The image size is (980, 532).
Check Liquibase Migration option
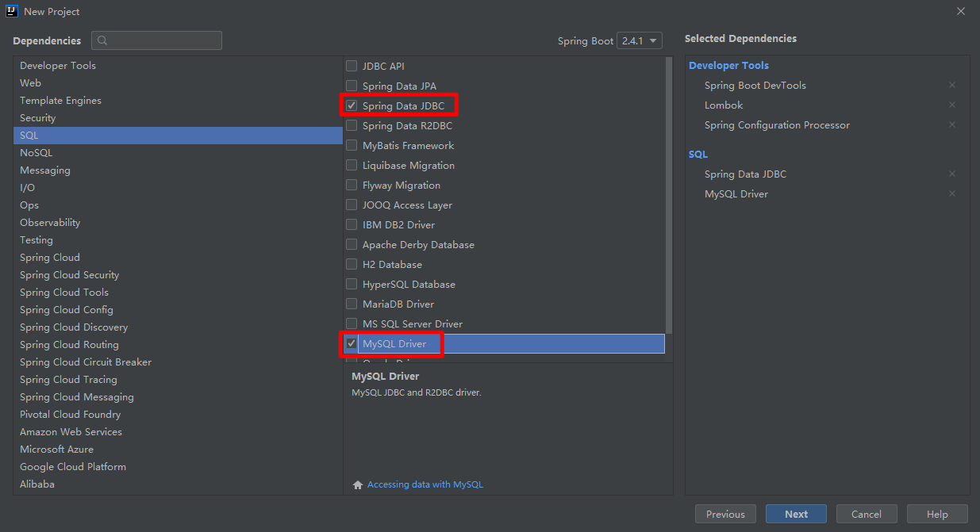click(352, 165)
